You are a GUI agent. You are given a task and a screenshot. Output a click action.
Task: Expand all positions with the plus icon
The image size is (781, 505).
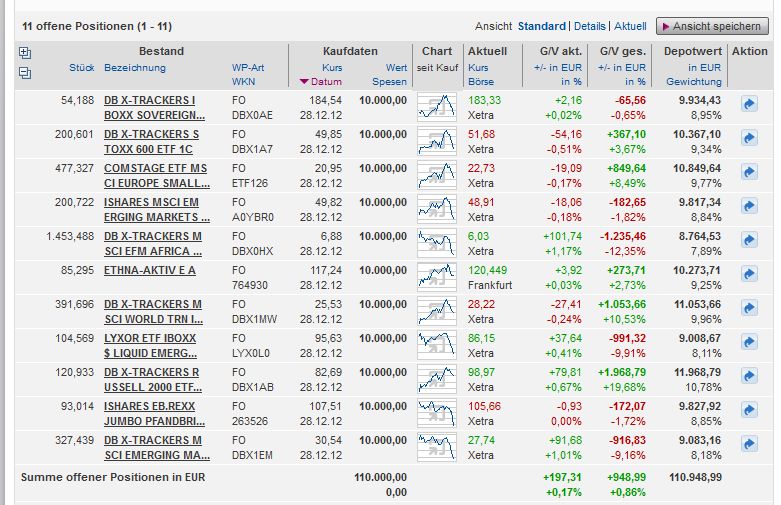click(25, 52)
